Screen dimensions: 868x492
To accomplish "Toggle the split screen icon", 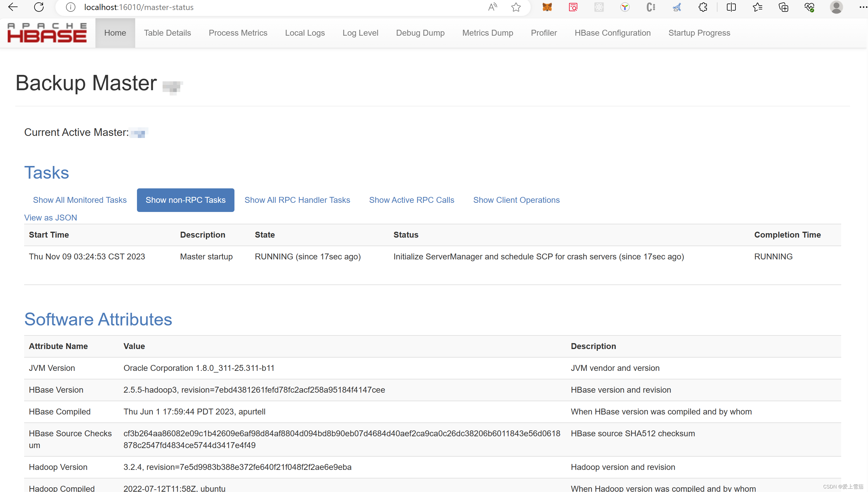I will 731,7.
